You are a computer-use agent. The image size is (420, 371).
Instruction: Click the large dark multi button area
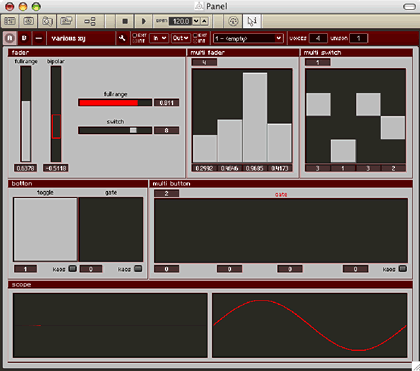[281, 231]
